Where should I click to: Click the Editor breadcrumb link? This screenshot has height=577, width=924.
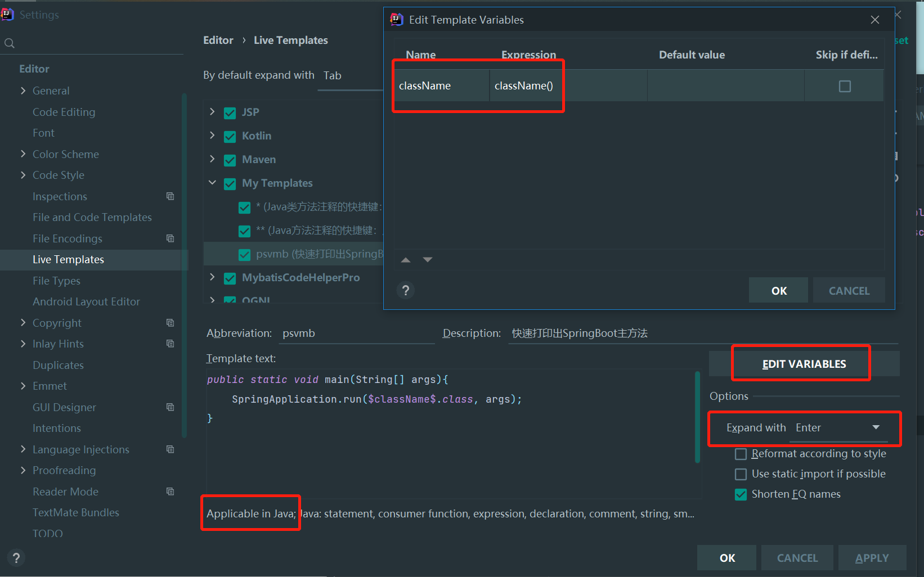pyautogui.click(x=218, y=40)
